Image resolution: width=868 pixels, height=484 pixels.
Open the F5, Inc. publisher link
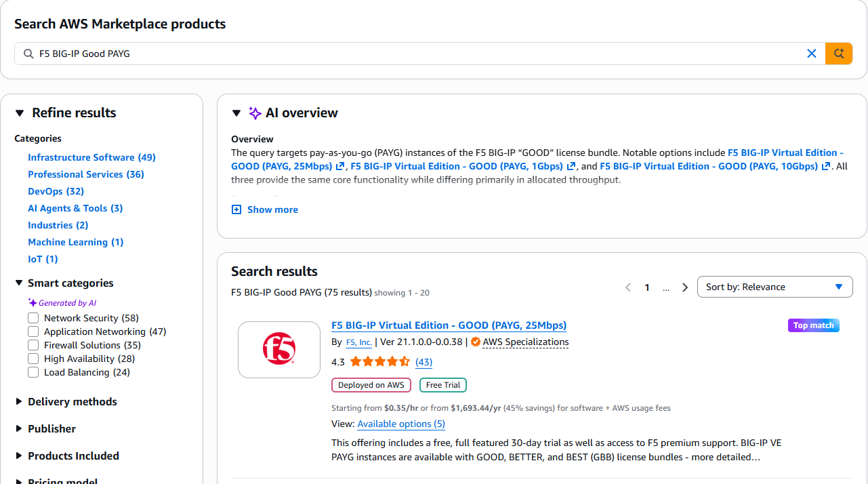click(358, 342)
